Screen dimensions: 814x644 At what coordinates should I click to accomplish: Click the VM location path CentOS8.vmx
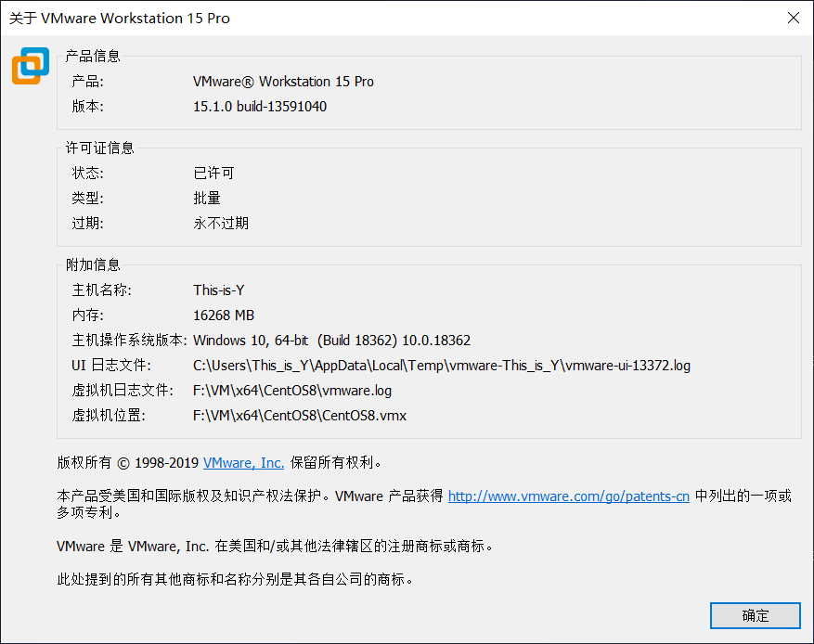pyautogui.click(x=300, y=415)
